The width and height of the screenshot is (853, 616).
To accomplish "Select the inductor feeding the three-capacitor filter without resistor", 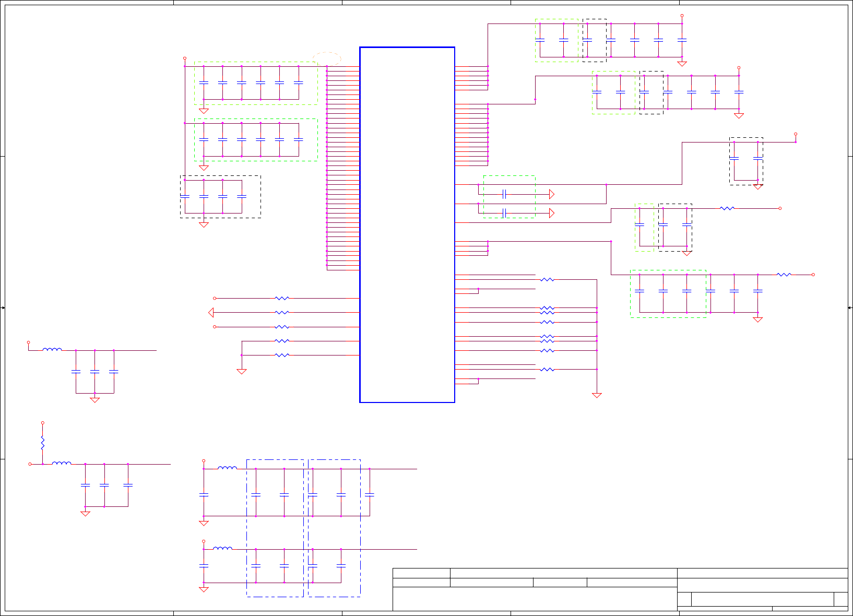I will 52,349.
